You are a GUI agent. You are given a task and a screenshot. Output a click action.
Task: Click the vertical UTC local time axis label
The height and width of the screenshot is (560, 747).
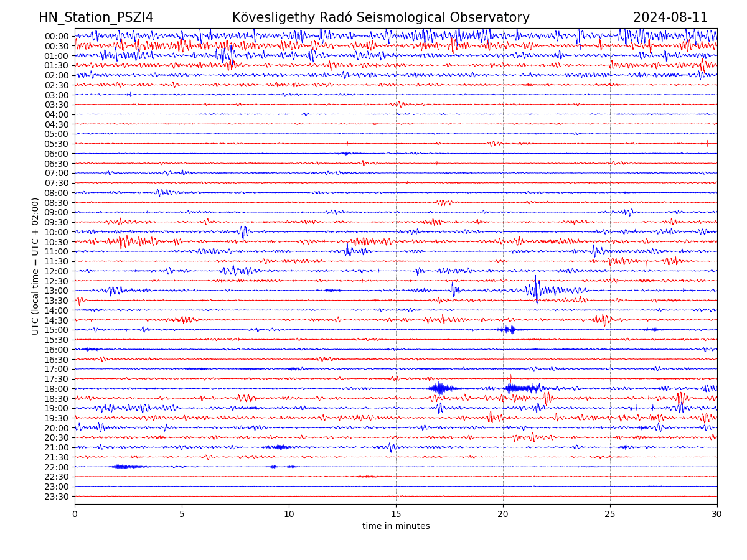click(35, 266)
